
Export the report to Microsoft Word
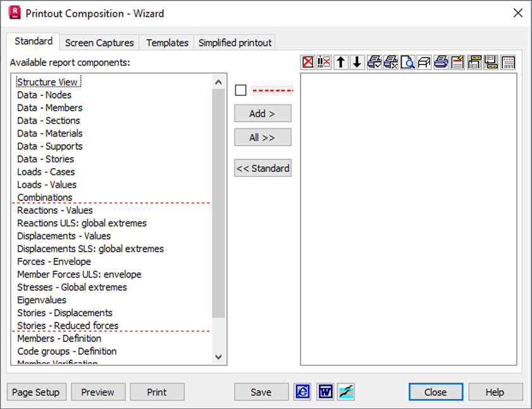tap(325, 392)
